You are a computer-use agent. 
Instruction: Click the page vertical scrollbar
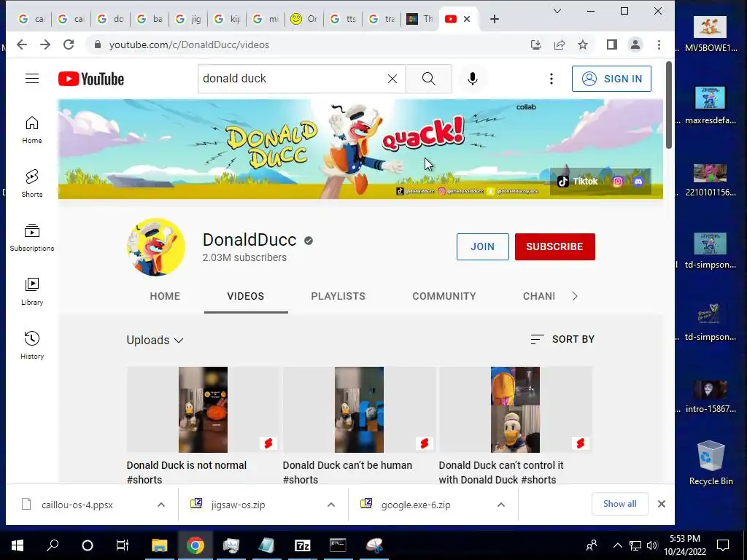point(668,105)
